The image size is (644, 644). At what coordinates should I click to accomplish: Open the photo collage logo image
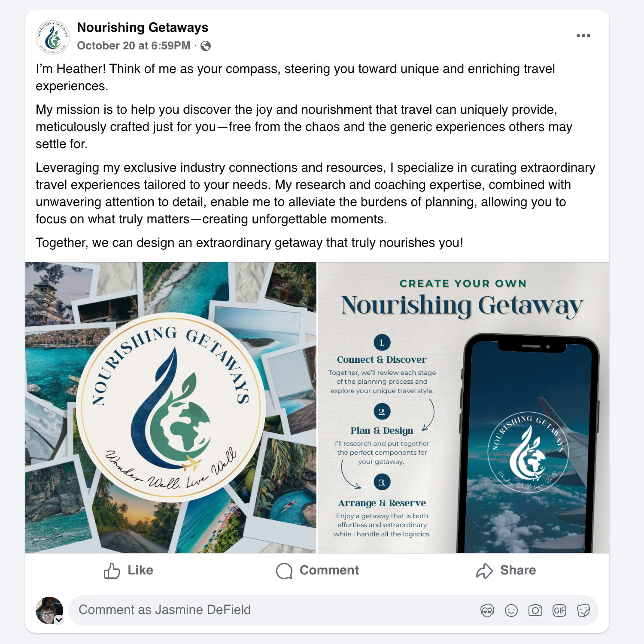click(171, 407)
